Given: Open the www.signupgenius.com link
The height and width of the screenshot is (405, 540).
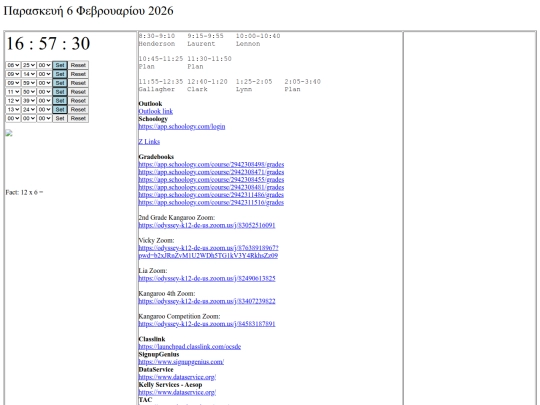Looking at the screenshot, I should (181, 362).
